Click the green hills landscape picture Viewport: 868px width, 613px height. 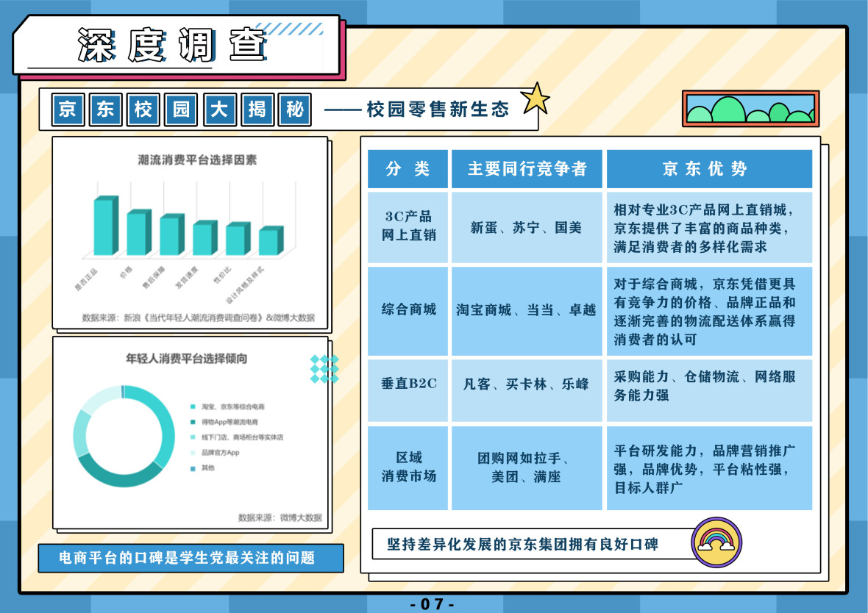click(750, 109)
